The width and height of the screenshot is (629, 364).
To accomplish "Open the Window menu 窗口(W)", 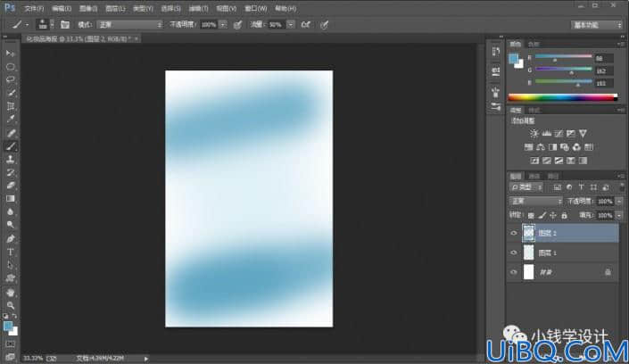I will click(255, 8).
